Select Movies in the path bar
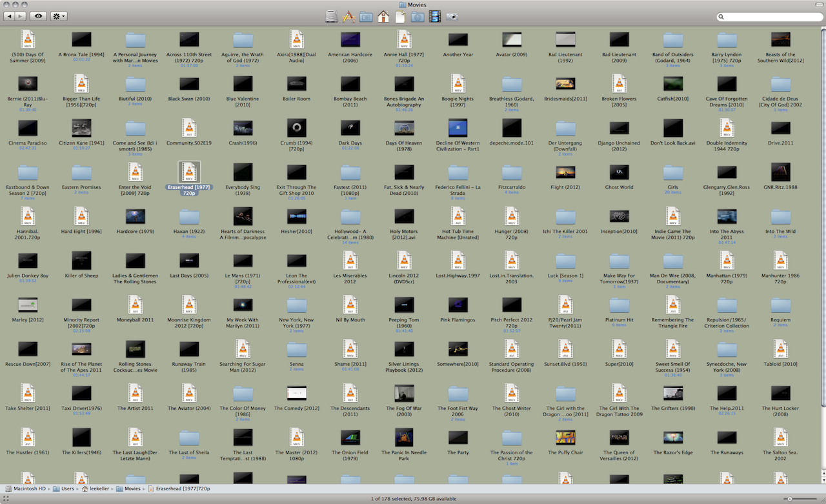Viewport: 826px width, 504px height. pyautogui.click(x=129, y=489)
